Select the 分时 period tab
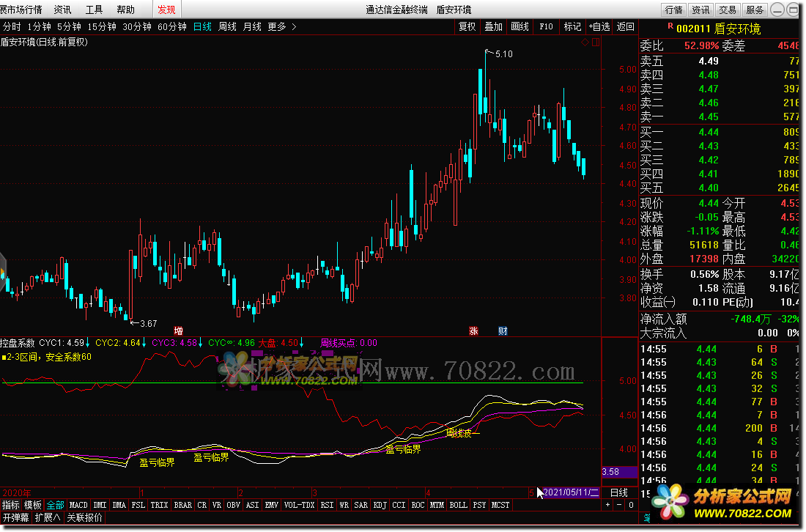Image resolution: width=806 pixels, height=532 pixels. pyautogui.click(x=12, y=26)
